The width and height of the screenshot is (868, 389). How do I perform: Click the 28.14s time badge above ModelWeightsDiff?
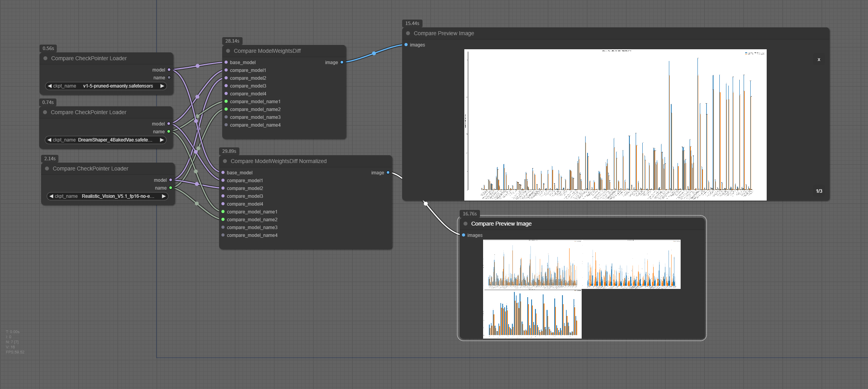click(232, 41)
